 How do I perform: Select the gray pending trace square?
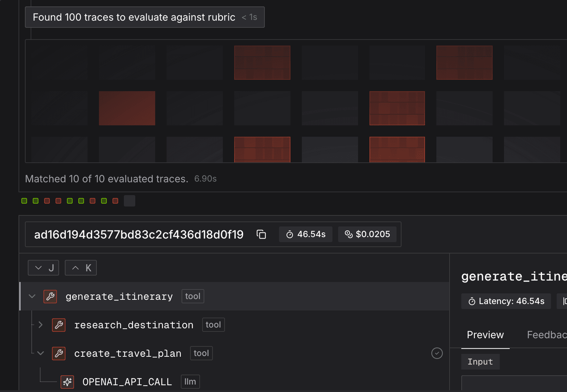coord(129,201)
